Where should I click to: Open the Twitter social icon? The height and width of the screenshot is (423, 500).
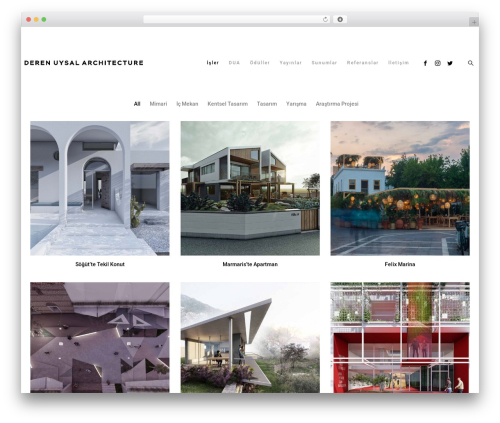point(450,63)
